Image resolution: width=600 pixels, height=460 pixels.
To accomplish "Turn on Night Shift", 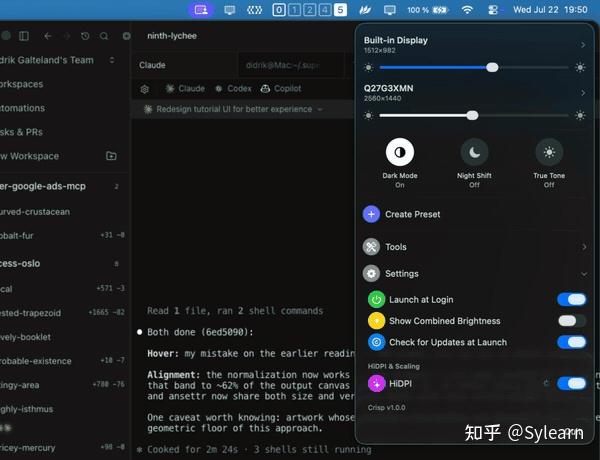I will (x=474, y=152).
